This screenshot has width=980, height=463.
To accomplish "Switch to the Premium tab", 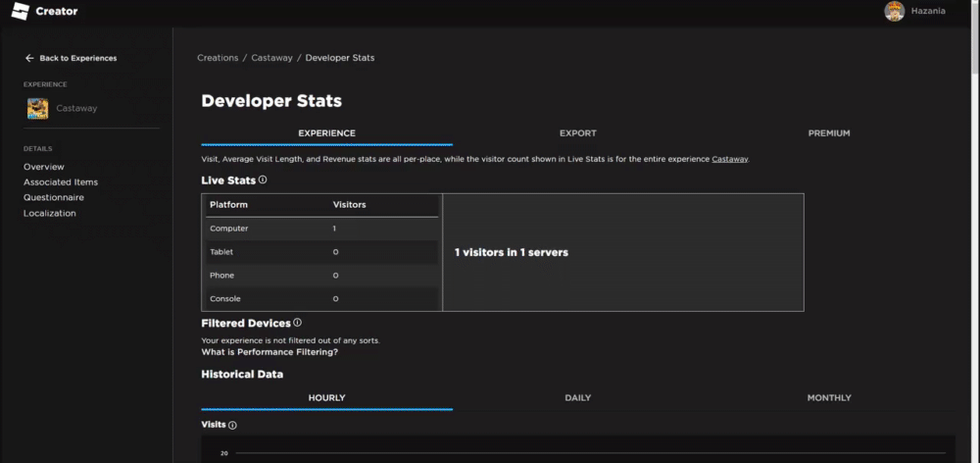I will [829, 133].
